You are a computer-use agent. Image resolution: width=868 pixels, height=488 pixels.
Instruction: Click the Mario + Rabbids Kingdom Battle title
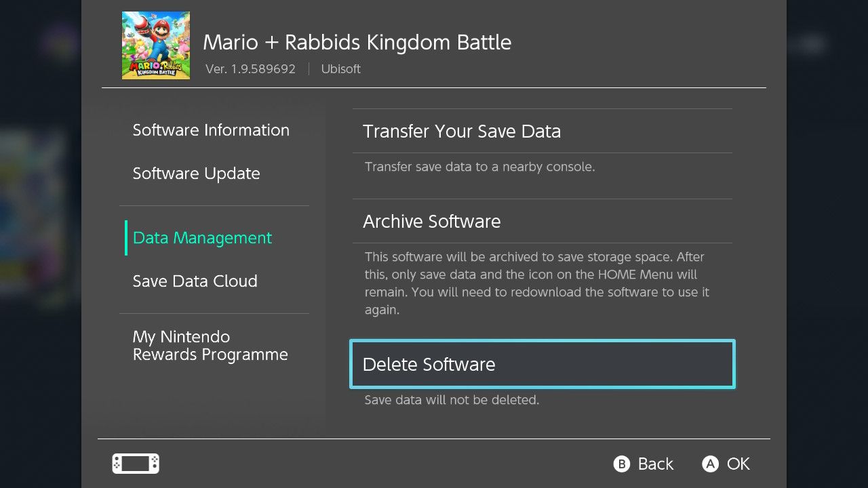coord(357,43)
